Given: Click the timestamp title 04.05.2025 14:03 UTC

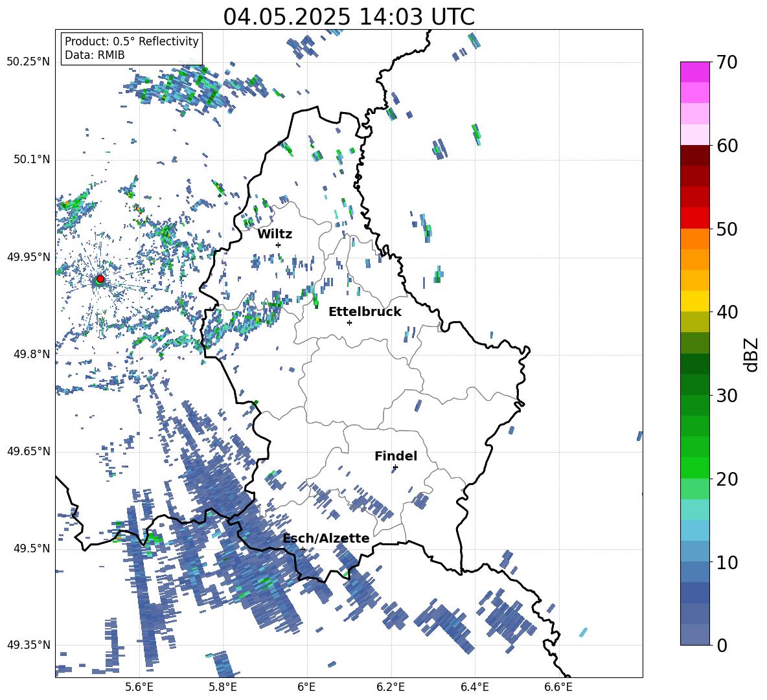Looking at the screenshot, I should pos(349,17).
